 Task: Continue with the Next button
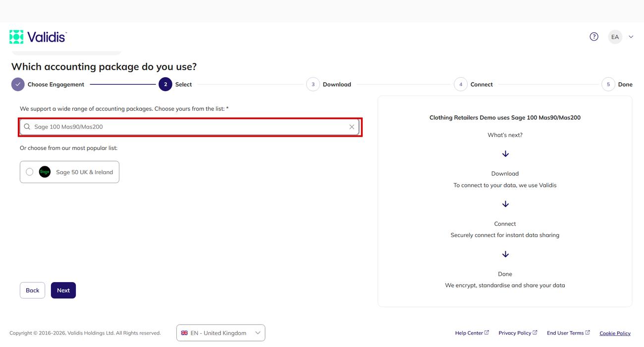coord(63,290)
